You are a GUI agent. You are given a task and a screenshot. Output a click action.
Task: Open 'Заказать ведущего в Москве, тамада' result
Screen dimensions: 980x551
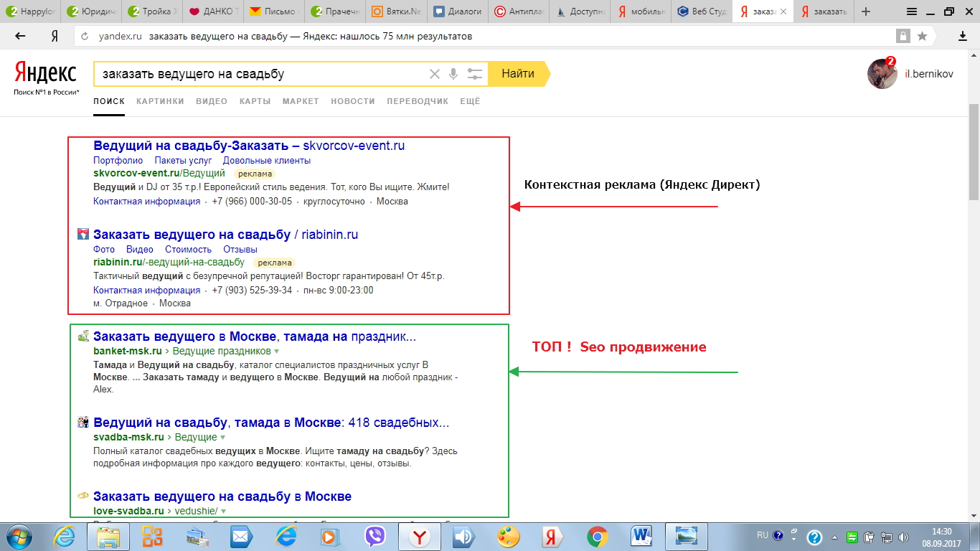point(255,336)
